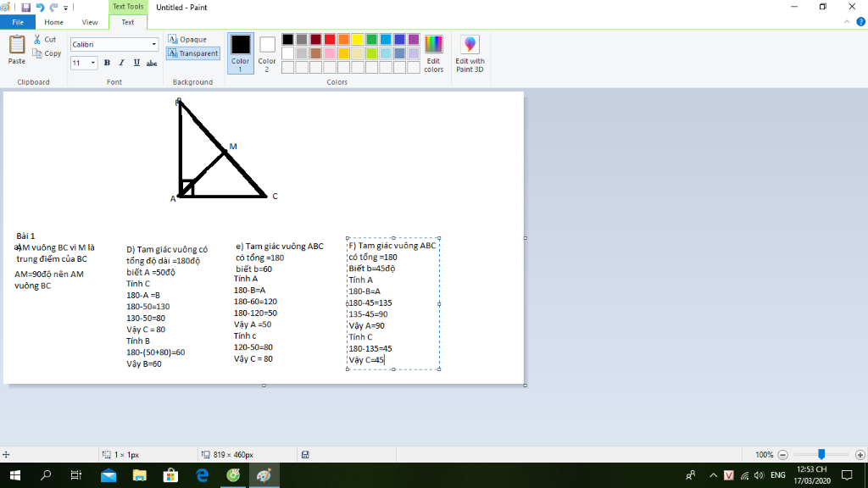This screenshot has height=488, width=868.
Task: Open Edit colors dialog
Action: [x=433, y=53]
